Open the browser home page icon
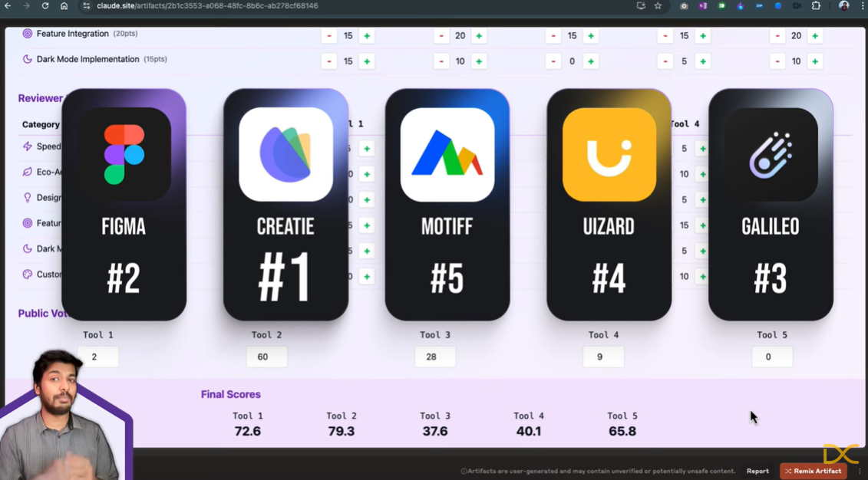Screen dimensions: 868x480 click(64, 5)
